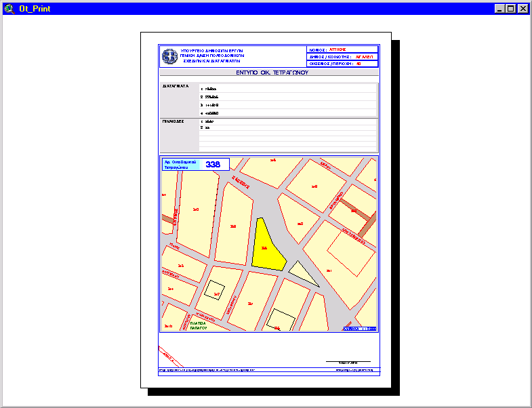Select the yellow highlighted block on map

(267, 247)
